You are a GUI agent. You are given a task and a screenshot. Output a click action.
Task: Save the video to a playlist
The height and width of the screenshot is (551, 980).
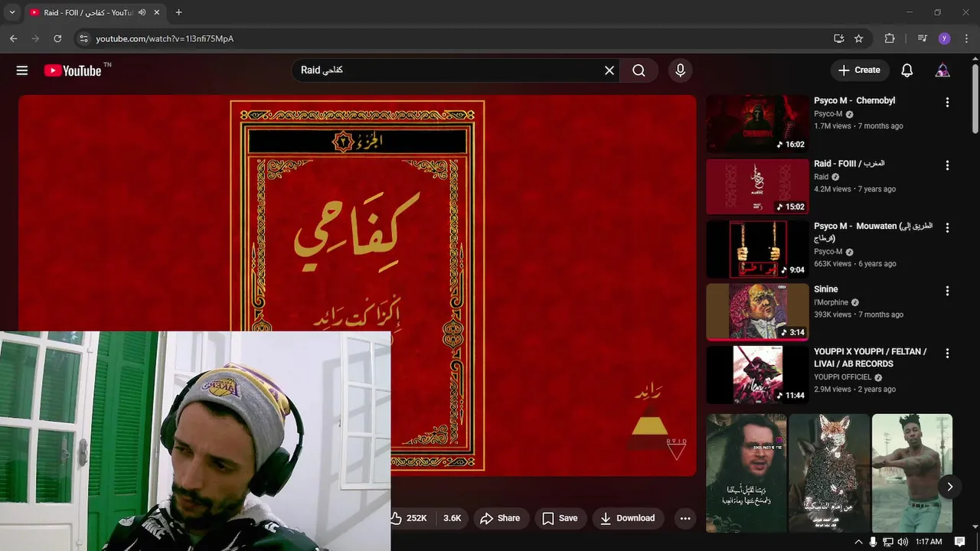[560, 518]
